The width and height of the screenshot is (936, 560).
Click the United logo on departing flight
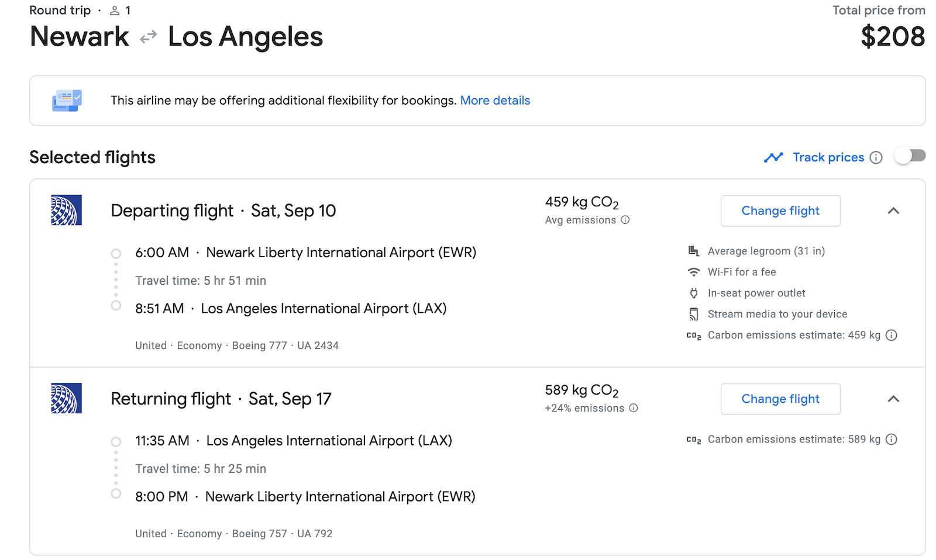point(66,211)
